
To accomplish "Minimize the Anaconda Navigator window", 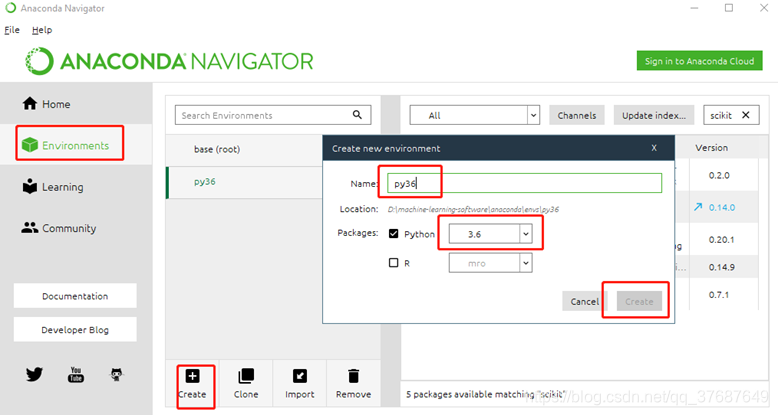I will coord(694,8).
